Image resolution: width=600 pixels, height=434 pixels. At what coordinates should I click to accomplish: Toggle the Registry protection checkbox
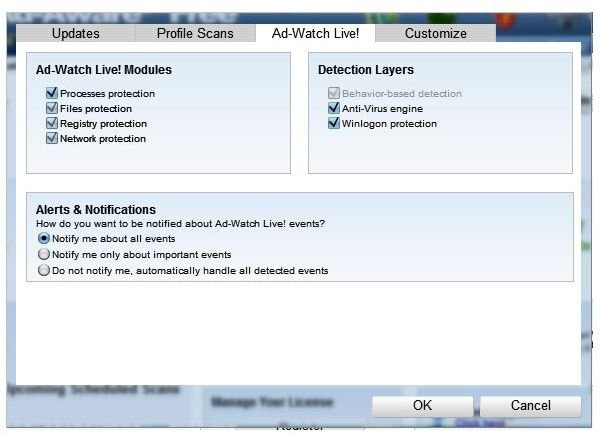pyautogui.click(x=52, y=123)
